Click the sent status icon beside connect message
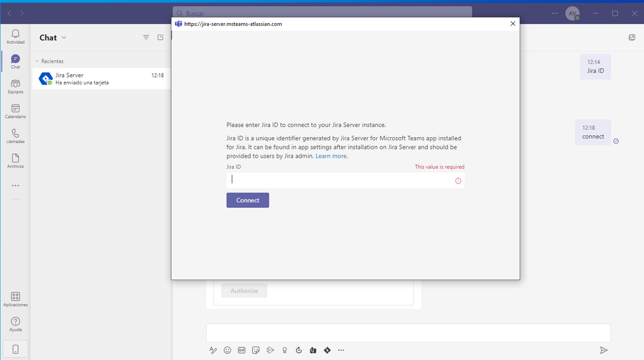This screenshot has height=360, width=644. (x=616, y=141)
